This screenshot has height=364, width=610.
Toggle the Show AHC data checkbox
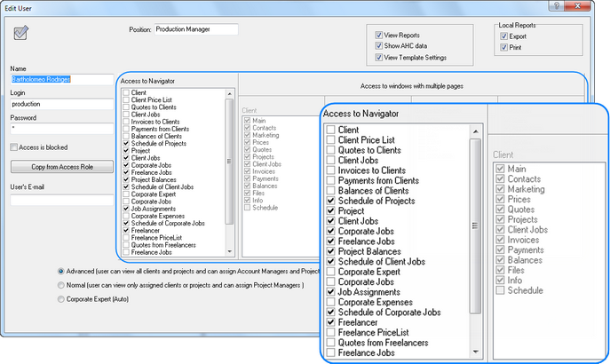pyautogui.click(x=378, y=46)
